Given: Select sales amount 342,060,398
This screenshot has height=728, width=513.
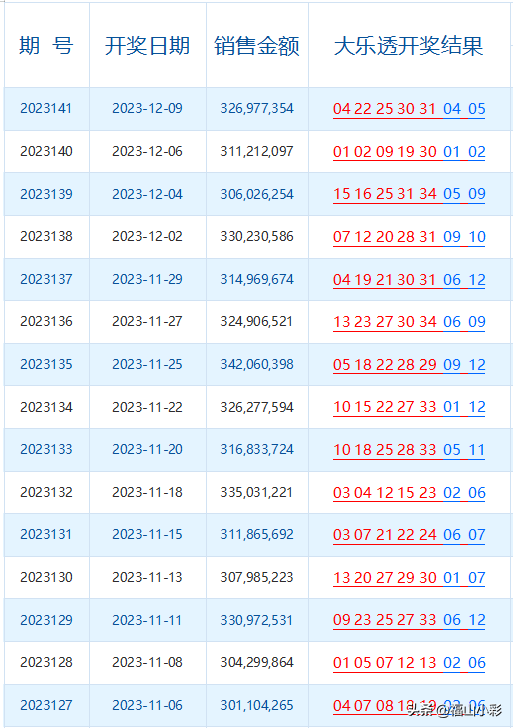Looking at the screenshot, I should tap(257, 364).
